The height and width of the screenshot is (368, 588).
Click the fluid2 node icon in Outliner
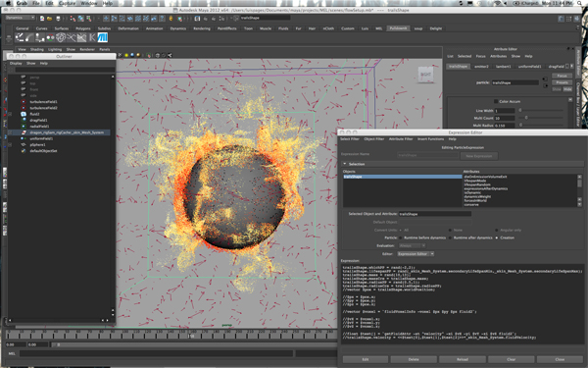tap(24, 114)
